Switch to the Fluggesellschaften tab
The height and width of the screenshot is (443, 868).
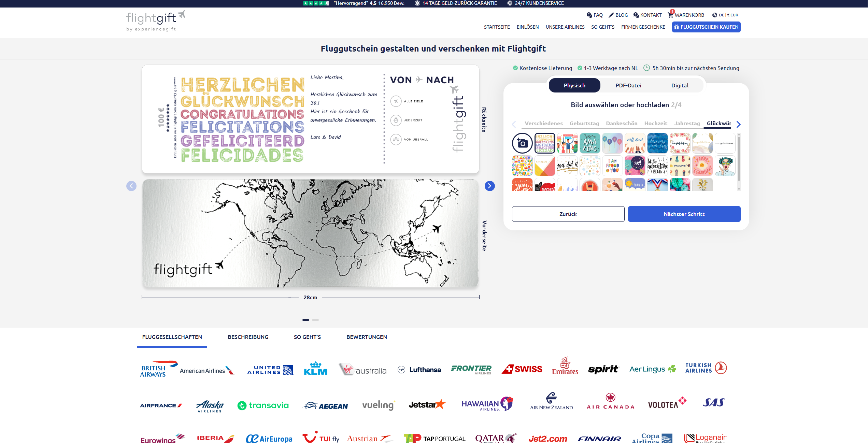click(172, 337)
